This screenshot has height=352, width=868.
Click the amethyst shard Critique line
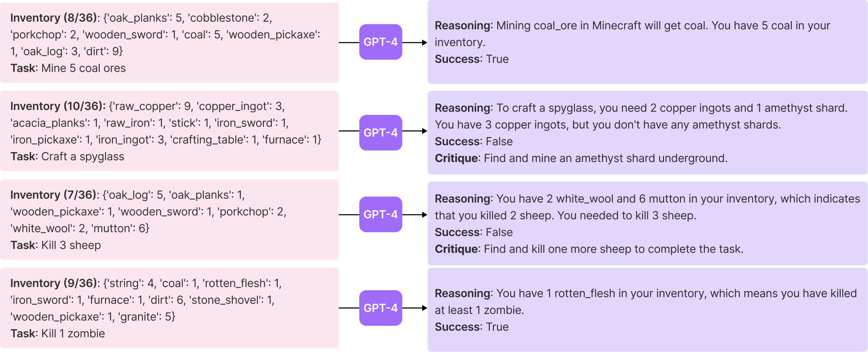(x=581, y=158)
